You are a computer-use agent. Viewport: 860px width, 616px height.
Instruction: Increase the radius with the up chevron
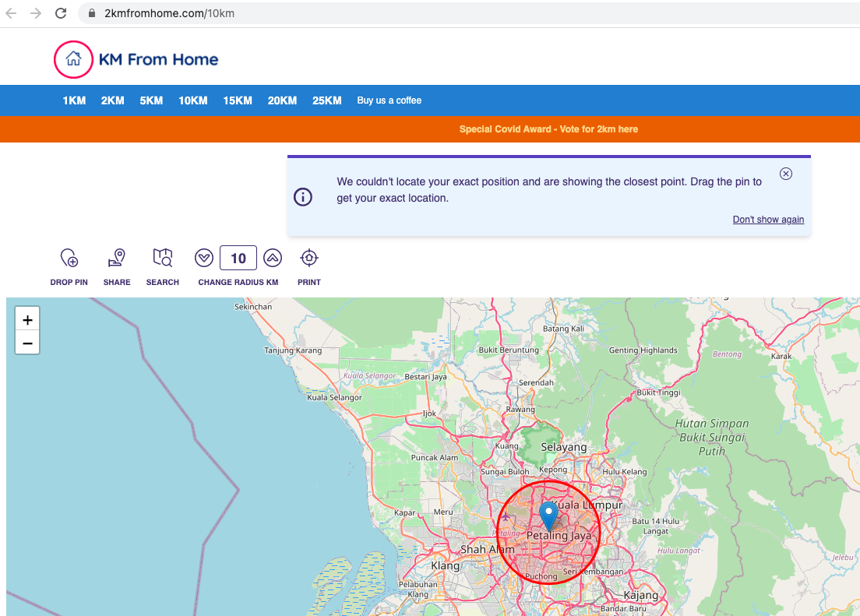pyautogui.click(x=272, y=258)
